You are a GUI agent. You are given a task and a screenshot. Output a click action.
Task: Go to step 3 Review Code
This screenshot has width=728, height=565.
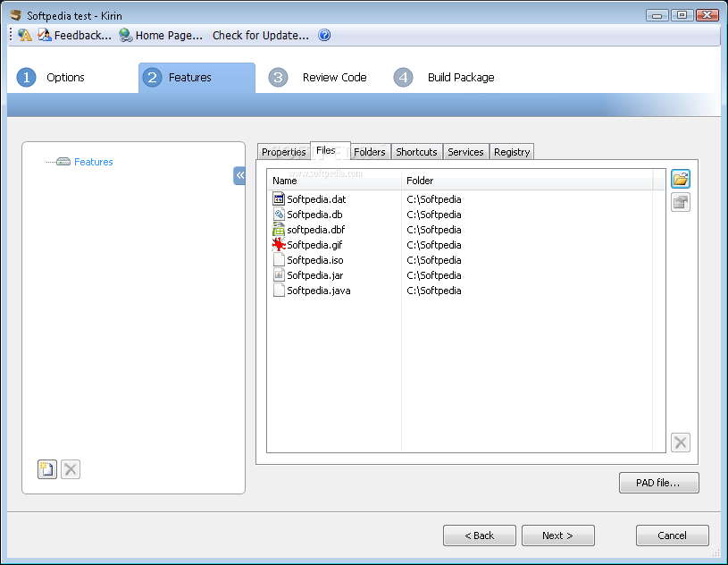tap(318, 77)
